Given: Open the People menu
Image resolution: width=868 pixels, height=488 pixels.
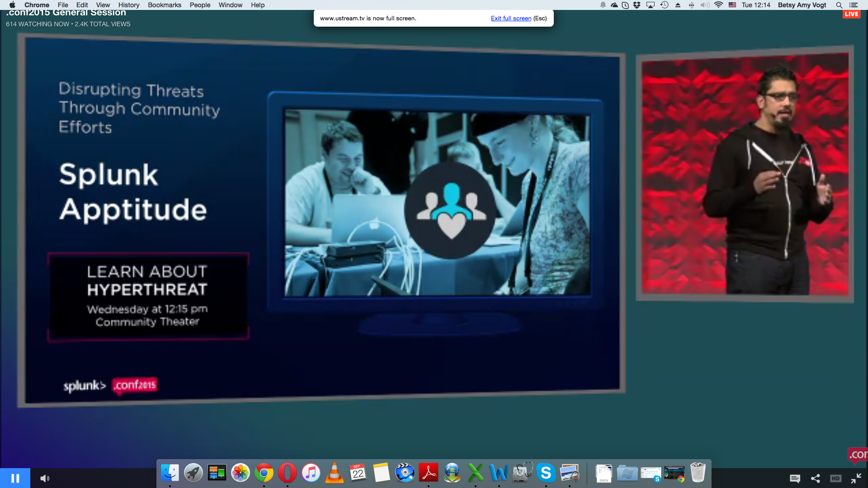Looking at the screenshot, I should pyautogui.click(x=200, y=5).
